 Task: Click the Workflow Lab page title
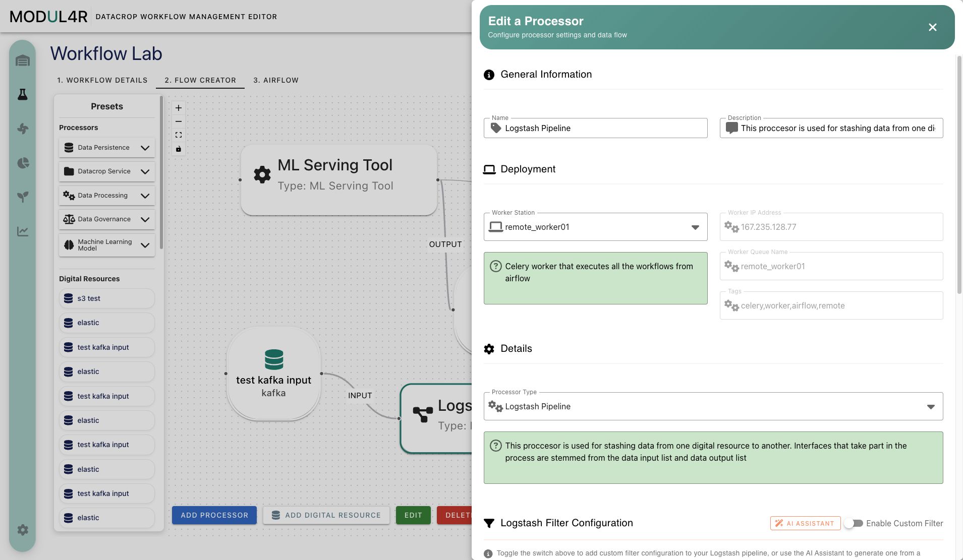pyautogui.click(x=106, y=53)
